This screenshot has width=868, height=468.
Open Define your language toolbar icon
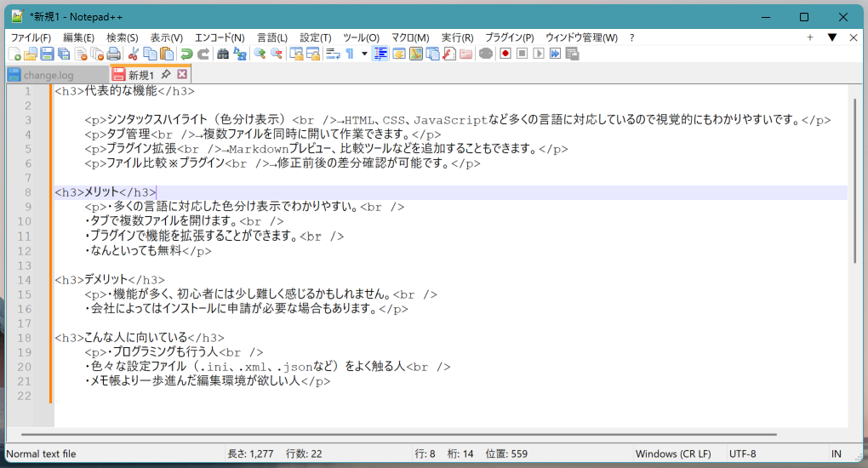tap(398, 54)
